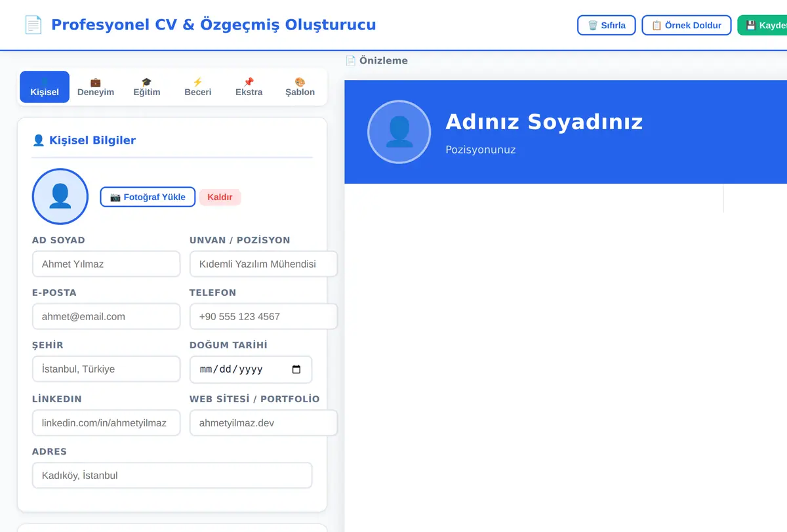Viewport: 787px width, 532px height.
Task: Open the Kişisel tab
Action: [45, 87]
